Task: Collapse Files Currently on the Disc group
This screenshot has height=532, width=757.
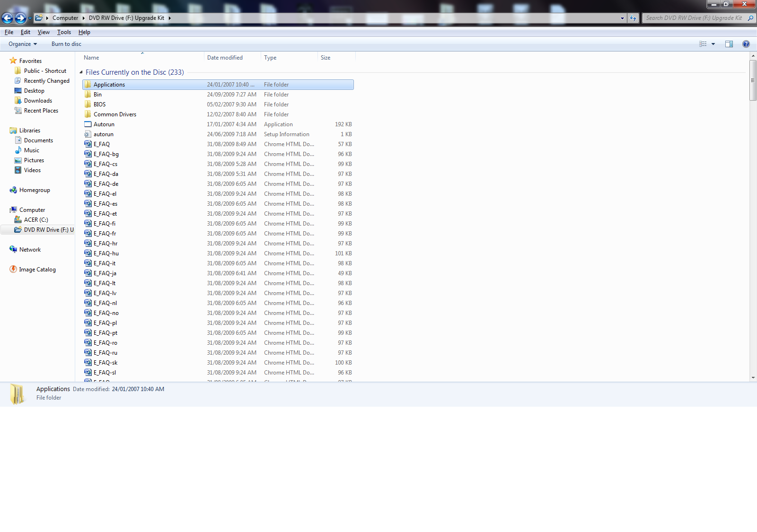Action: point(81,72)
